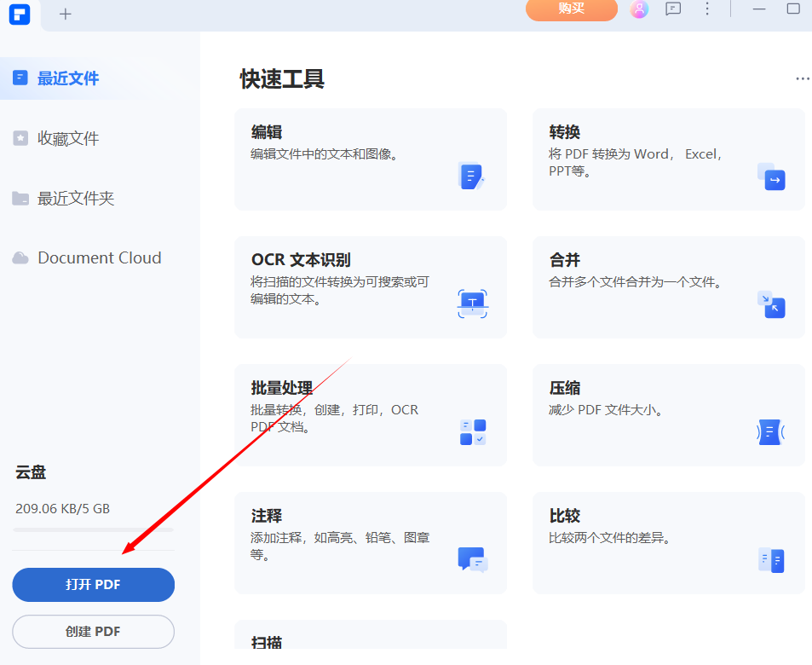Click the OCR 文本识别 tool icon
The width and height of the screenshot is (812, 665).
pos(471,304)
